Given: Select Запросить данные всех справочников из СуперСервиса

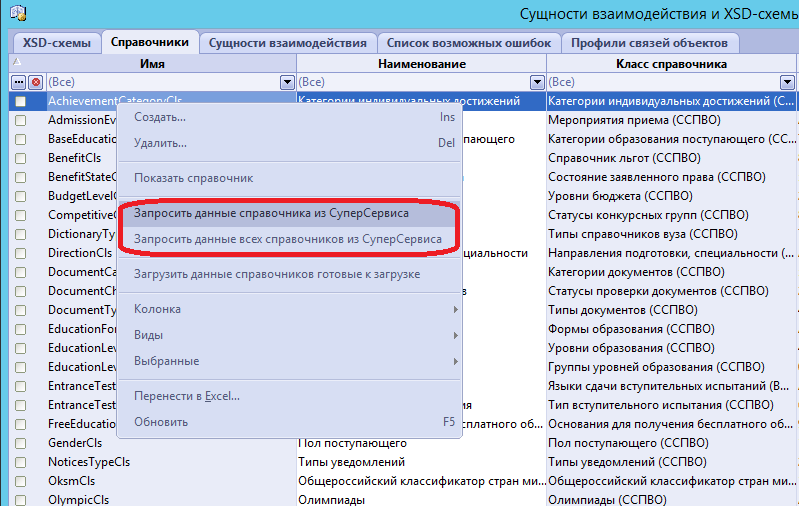Looking at the screenshot, I should pyautogui.click(x=289, y=239).
